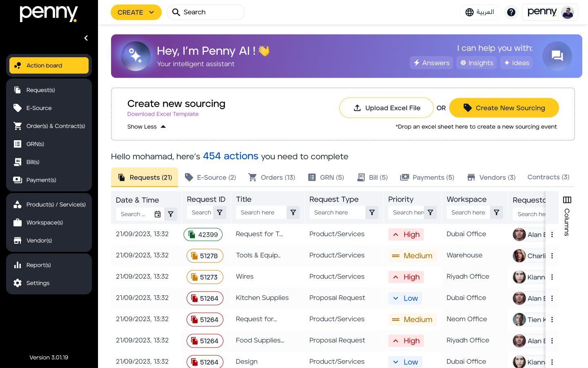Click the Create New Sourcing button
Image resolution: width=588 pixels, height=368 pixels.
tap(504, 108)
